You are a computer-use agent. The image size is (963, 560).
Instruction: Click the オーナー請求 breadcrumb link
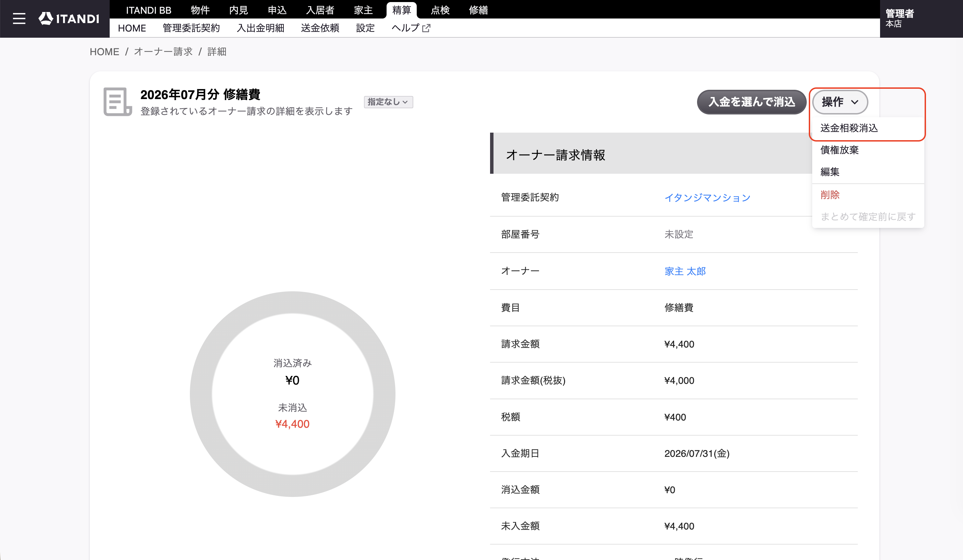(163, 52)
